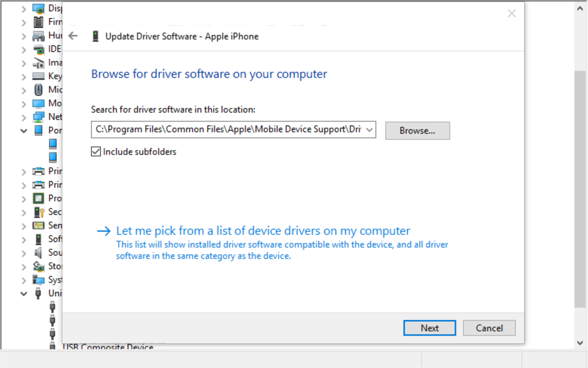The image size is (588, 368).
Task: Select the Sensors category icon
Action: pos(38,226)
